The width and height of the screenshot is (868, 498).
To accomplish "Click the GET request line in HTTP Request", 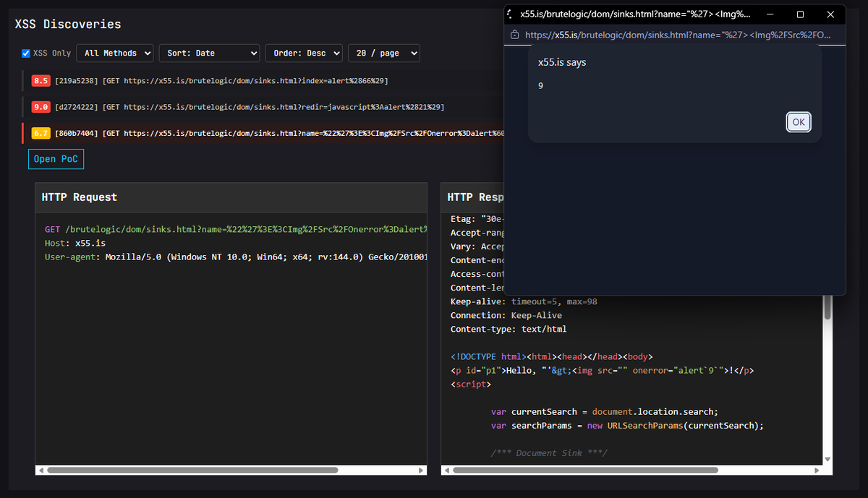I will (x=236, y=230).
